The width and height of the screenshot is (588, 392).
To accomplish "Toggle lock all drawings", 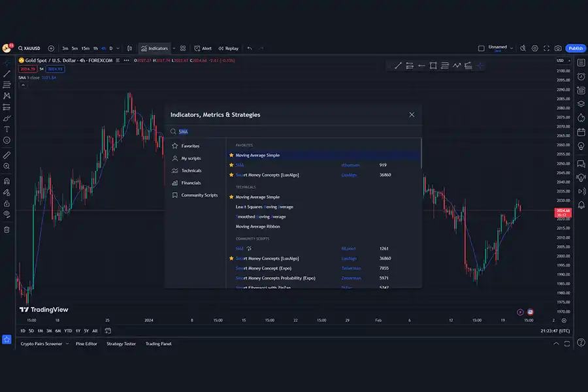I will click(x=7, y=204).
